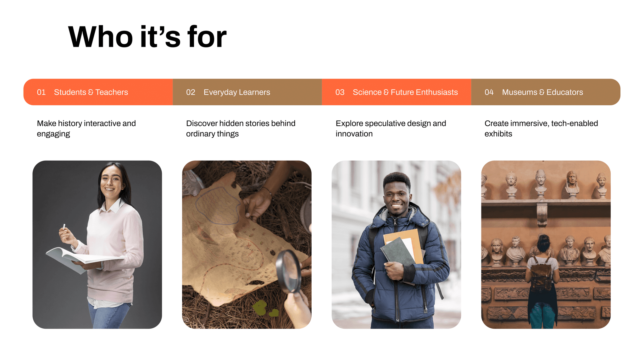Open the Science & Future Enthusiasts segment

(397, 92)
